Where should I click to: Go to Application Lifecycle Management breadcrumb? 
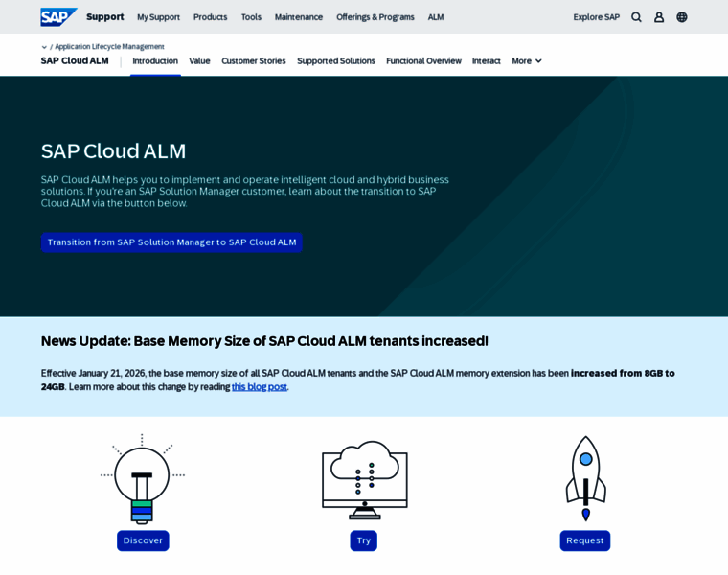109,46
